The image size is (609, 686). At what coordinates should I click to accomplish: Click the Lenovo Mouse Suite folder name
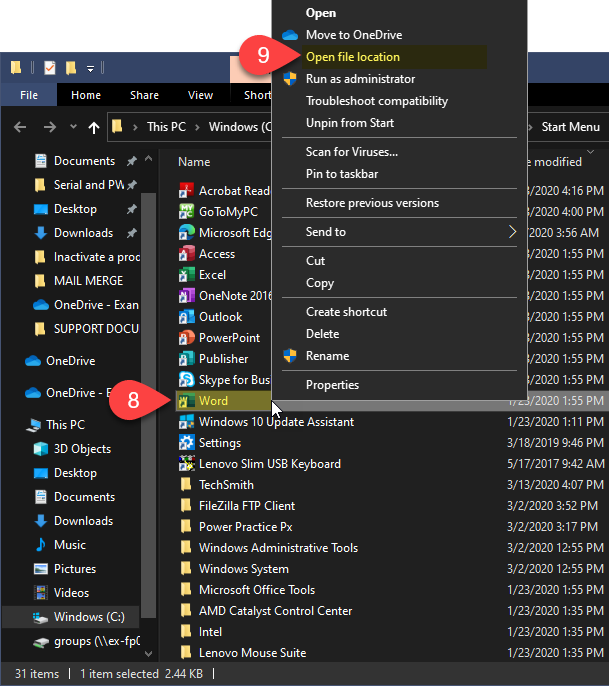tap(252, 653)
